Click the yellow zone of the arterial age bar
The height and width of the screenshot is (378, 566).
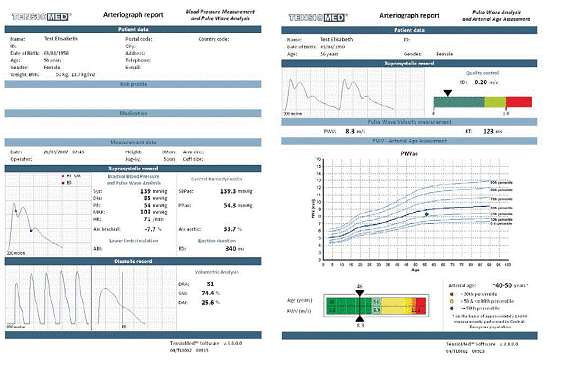point(393,305)
